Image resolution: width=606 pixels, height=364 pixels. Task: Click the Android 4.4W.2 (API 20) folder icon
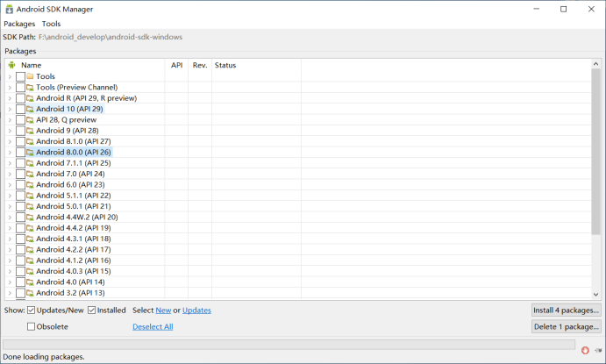point(30,218)
